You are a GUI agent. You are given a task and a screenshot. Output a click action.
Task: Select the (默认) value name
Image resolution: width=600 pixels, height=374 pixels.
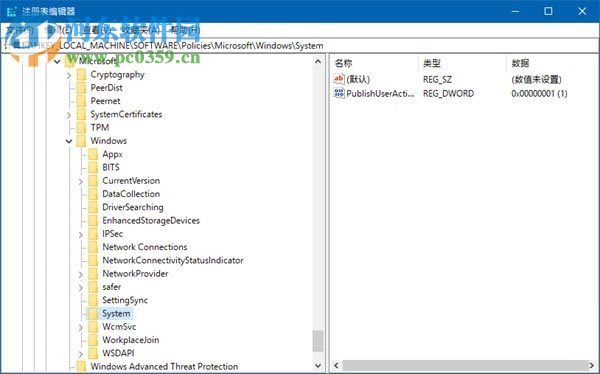(x=358, y=80)
